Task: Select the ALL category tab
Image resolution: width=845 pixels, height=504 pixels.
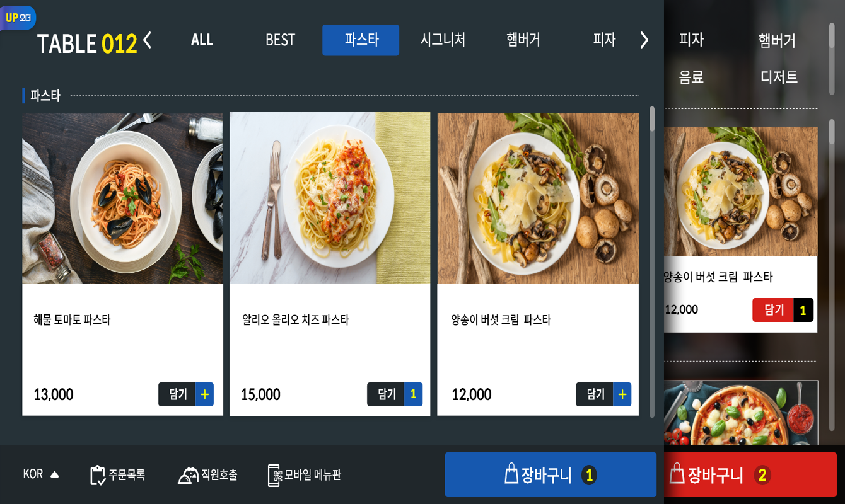Action: click(x=202, y=40)
